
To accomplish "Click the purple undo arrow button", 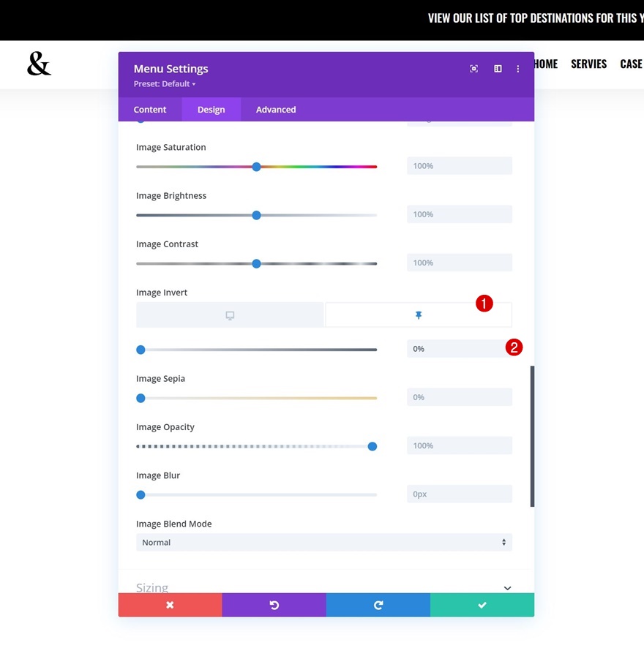I will [x=274, y=605].
